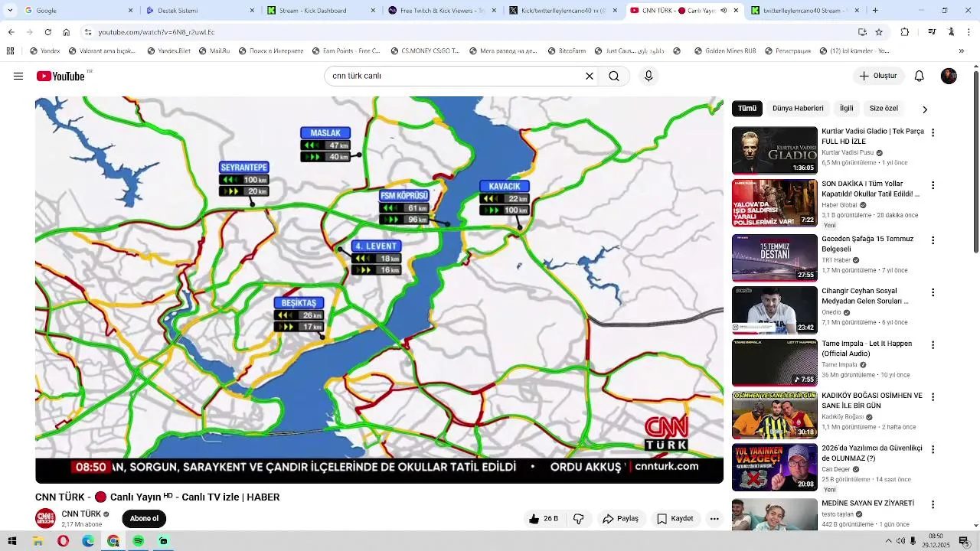Run the search with the magnifier icon
The height and width of the screenshot is (551, 980).
pyautogui.click(x=614, y=76)
